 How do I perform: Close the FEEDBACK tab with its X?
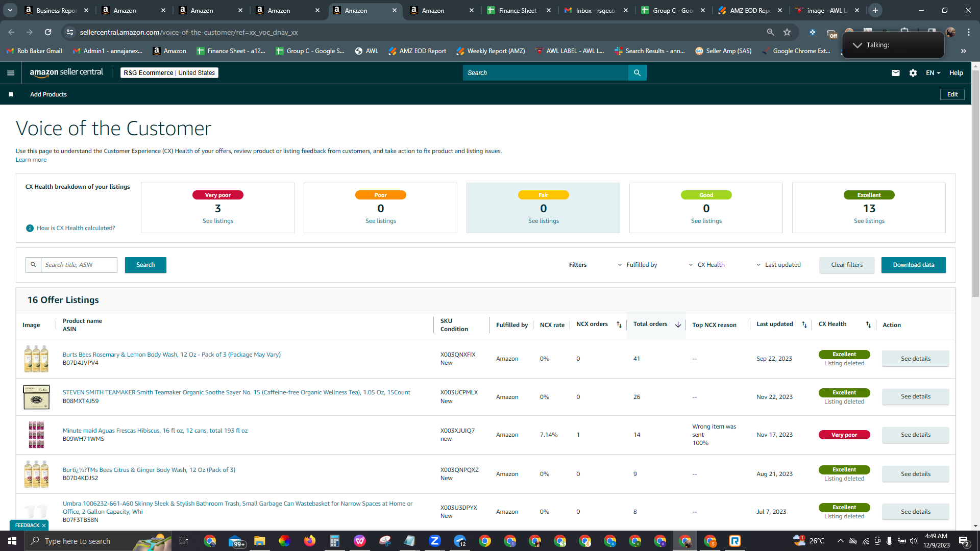coord(44,525)
